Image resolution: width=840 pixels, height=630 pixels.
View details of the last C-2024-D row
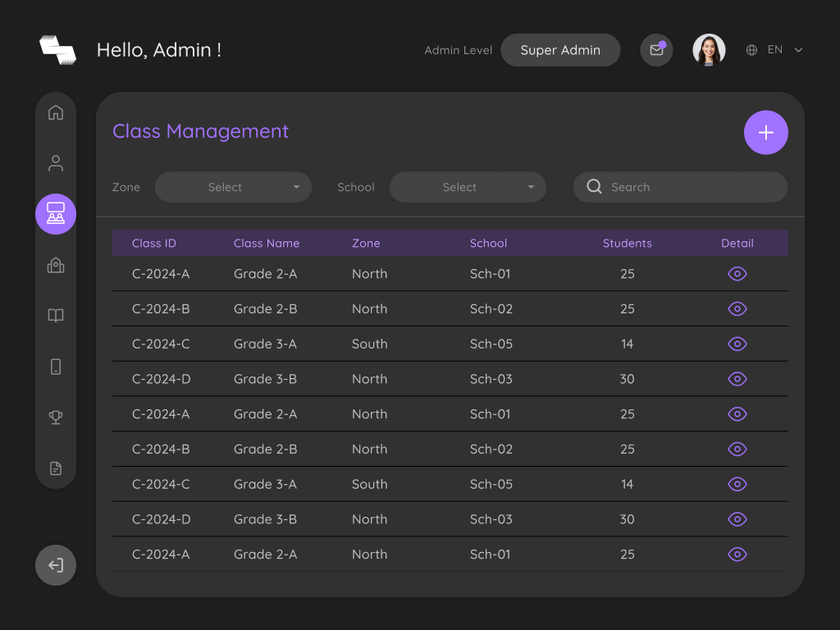coord(737,519)
